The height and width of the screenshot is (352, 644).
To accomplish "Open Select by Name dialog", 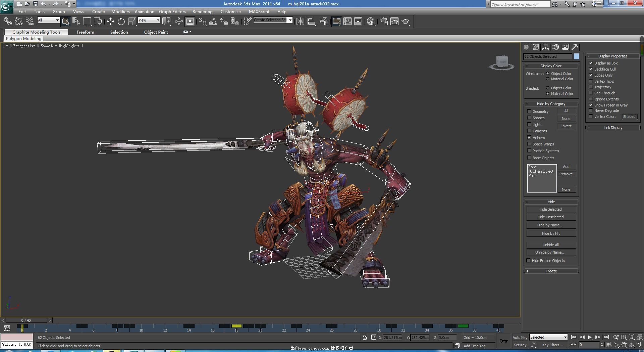I will [76, 21].
